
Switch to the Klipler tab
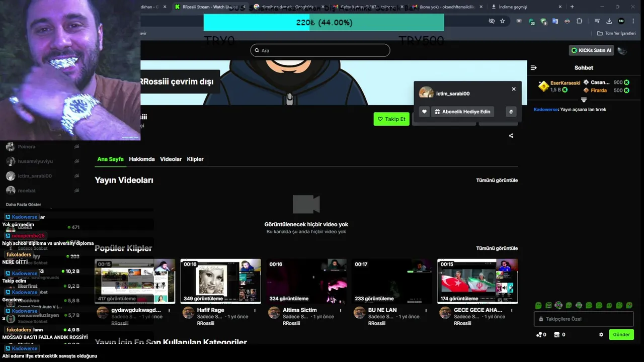click(195, 159)
